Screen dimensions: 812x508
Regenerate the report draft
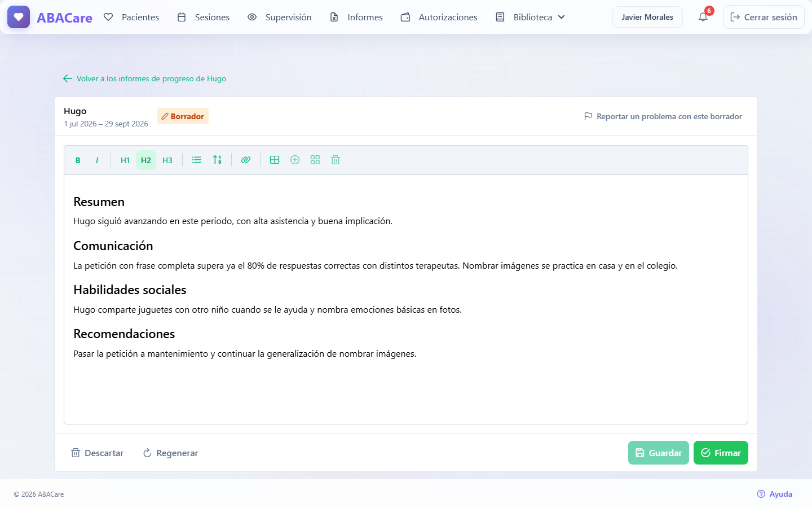click(x=170, y=453)
